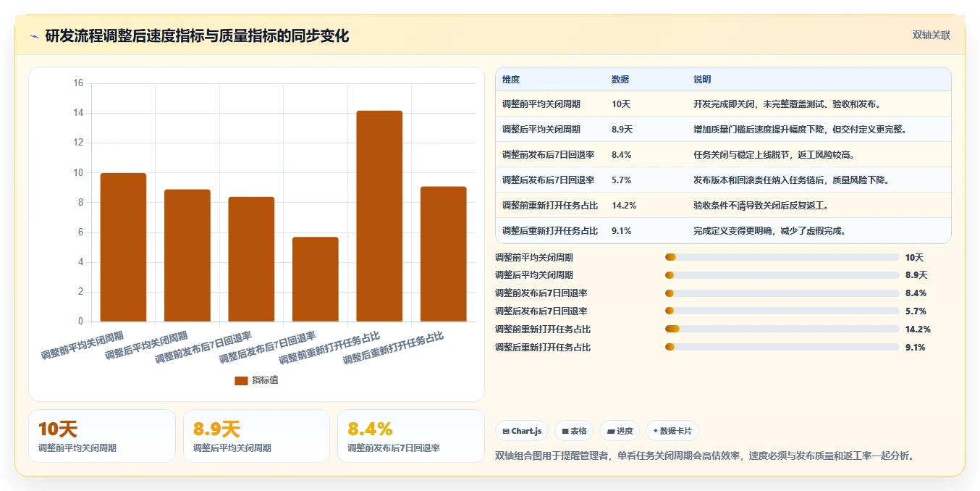
Task: Open the 10天 调整前平均关闭周期 data card
Action: (102, 436)
